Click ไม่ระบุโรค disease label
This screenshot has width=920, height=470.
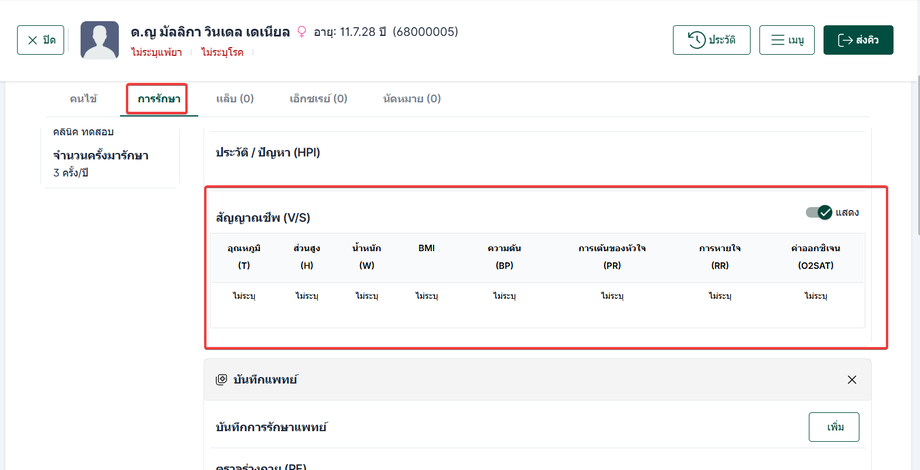222,52
